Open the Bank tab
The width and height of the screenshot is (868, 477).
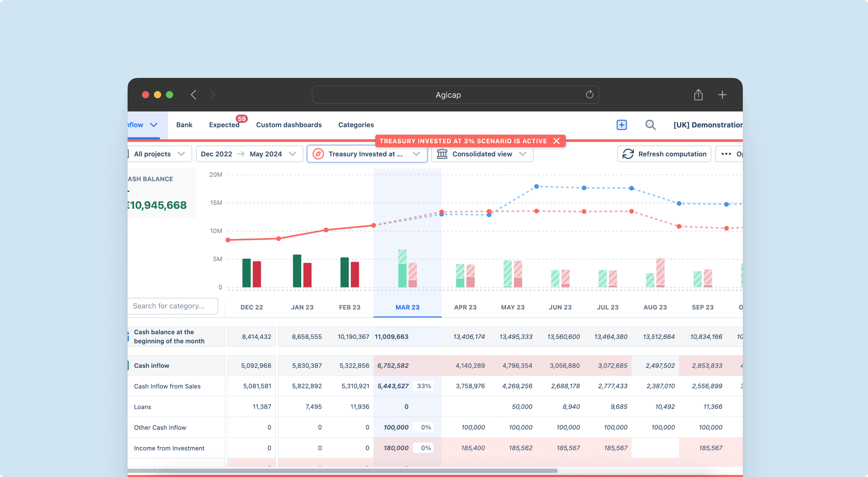184,125
